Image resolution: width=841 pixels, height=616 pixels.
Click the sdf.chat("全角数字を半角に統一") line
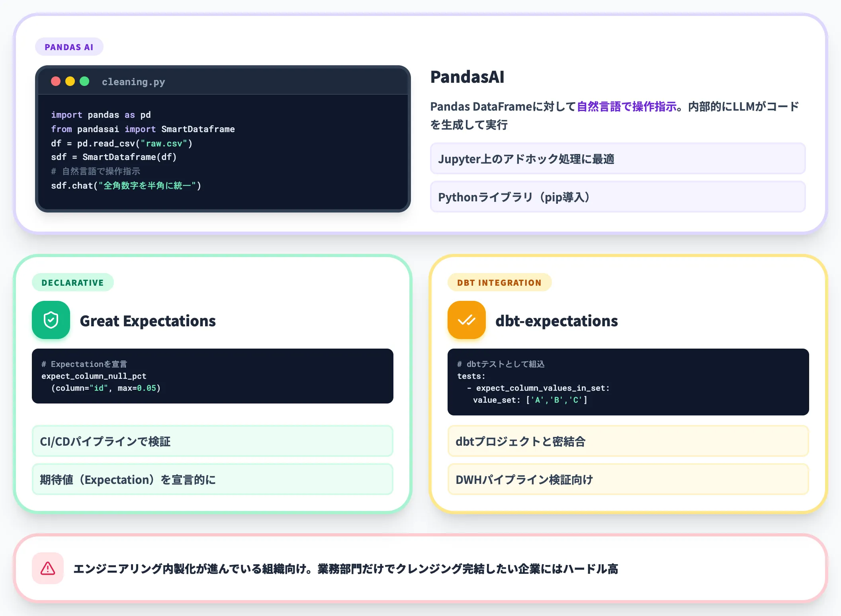126,186
